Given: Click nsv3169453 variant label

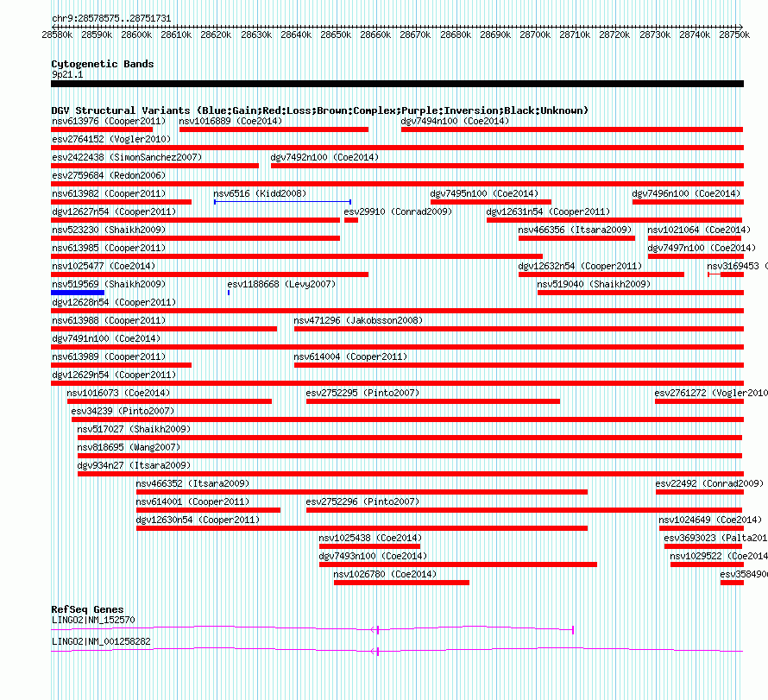Looking at the screenshot, I should (x=737, y=266).
